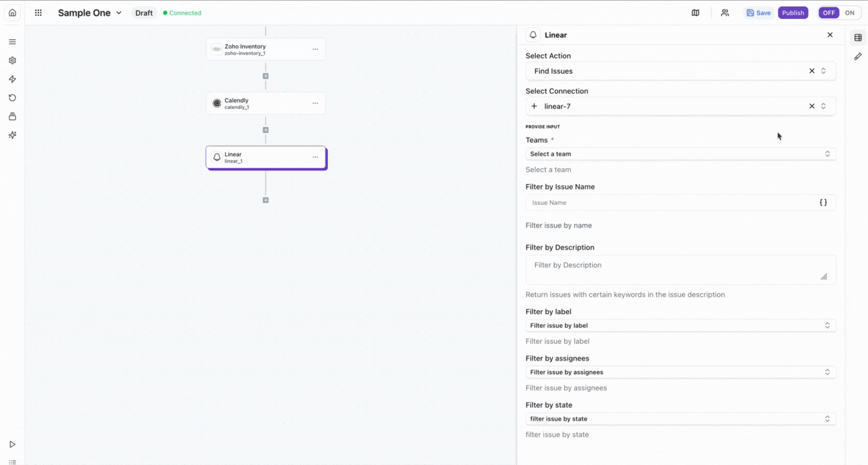Screen dimensions: 868x465
Task: Open the Calendly node options menu
Action: tap(315, 103)
